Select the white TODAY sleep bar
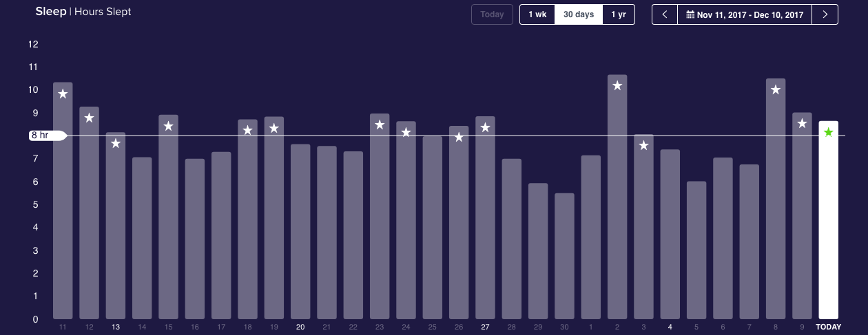The height and width of the screenshot is (335, 868). 829,227
